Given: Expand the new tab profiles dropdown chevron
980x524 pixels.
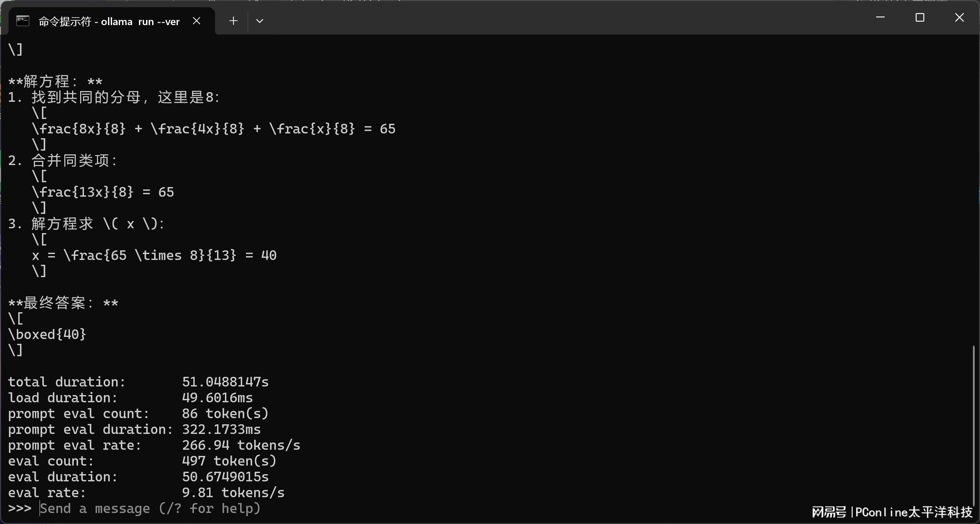Looking at the screenshot, I should click(x=259, y=21).
